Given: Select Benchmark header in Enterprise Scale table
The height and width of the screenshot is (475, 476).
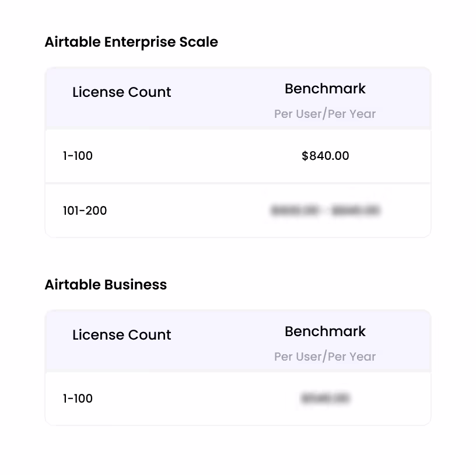Looking at the screenshot, I should [325, 89].
